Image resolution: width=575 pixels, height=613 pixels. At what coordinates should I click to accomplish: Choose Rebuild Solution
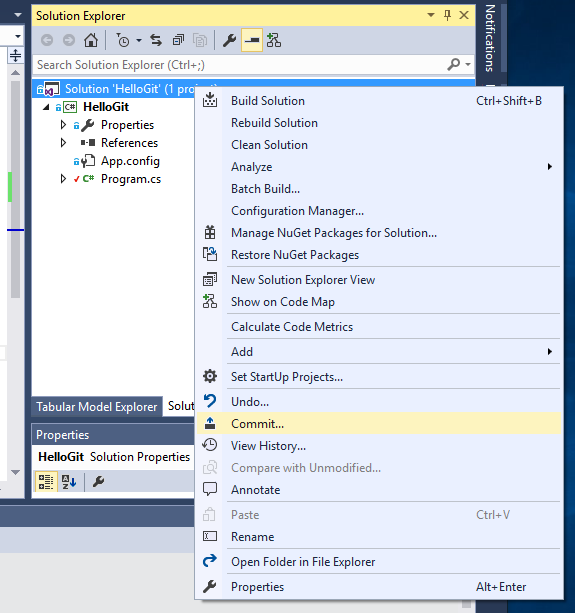click(x=379, y=123)
